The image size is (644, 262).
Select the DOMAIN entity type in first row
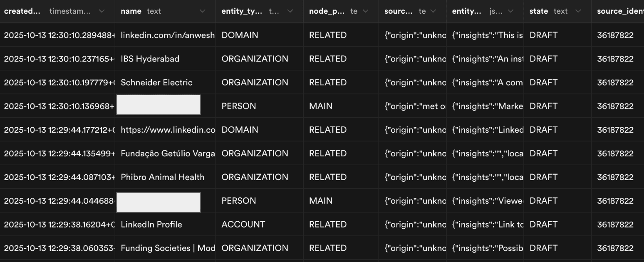click(240, 35)
